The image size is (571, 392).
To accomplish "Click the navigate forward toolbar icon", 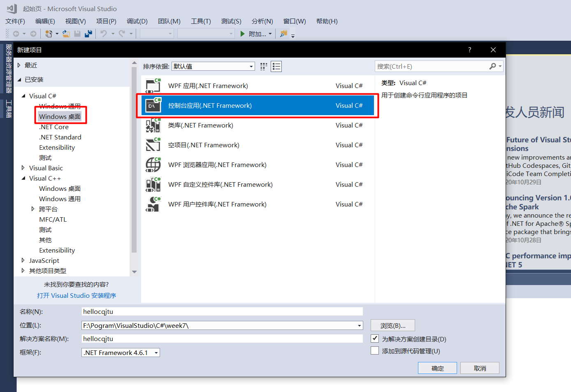I will [33, 34].
